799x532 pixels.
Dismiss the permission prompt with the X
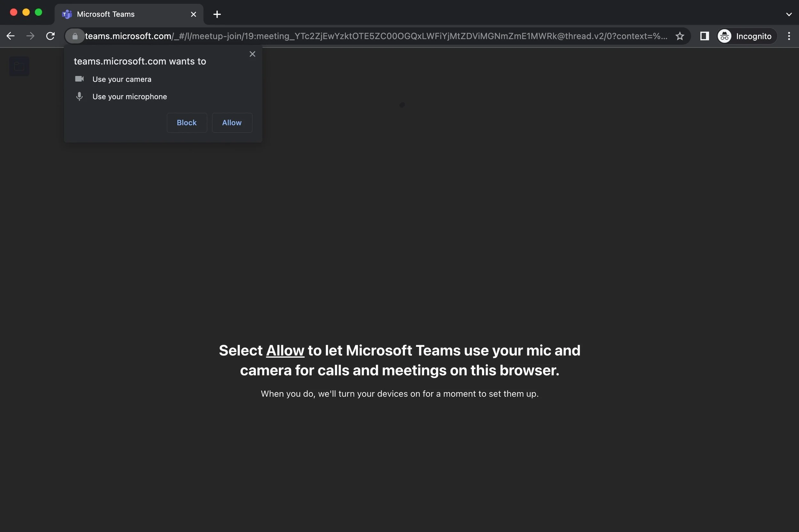pyautogui.click(x=252, y=54)
